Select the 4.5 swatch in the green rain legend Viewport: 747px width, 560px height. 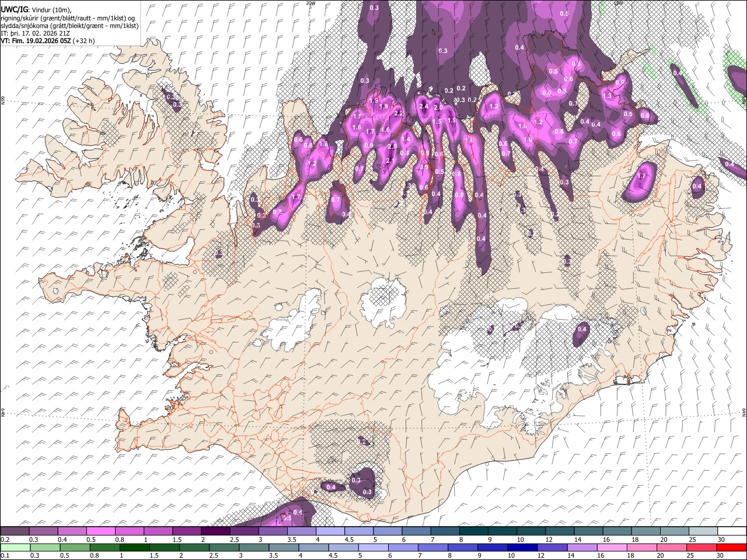coord(344,547)
